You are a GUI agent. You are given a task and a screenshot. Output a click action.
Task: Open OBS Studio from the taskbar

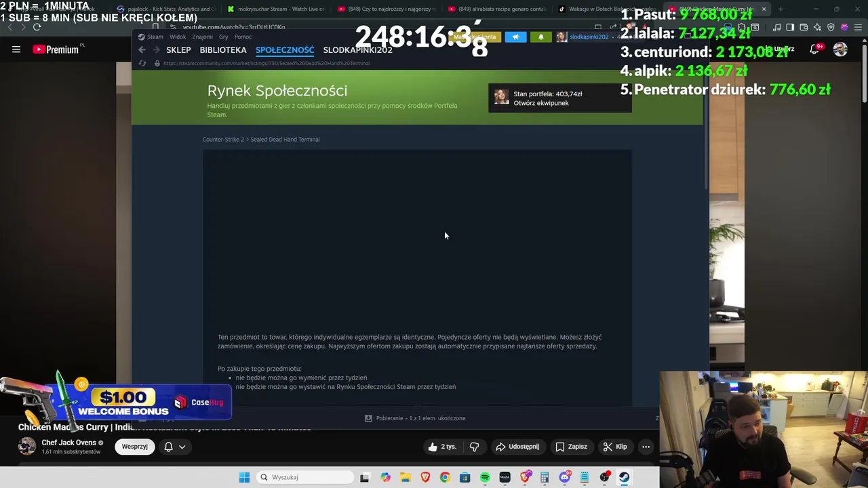click(604, 477)
